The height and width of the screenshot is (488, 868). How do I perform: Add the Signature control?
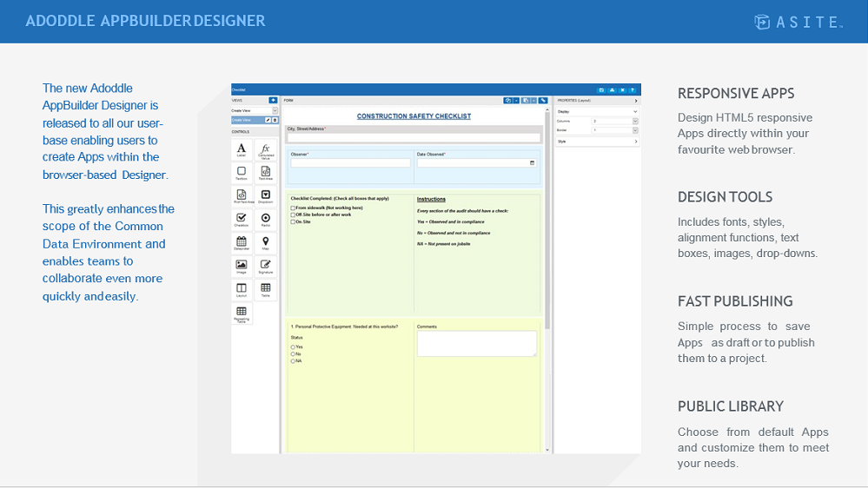(x=266, y=266)
